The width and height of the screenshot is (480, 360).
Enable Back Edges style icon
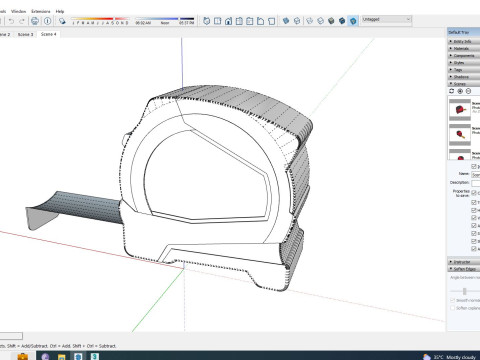pos(297,21)
